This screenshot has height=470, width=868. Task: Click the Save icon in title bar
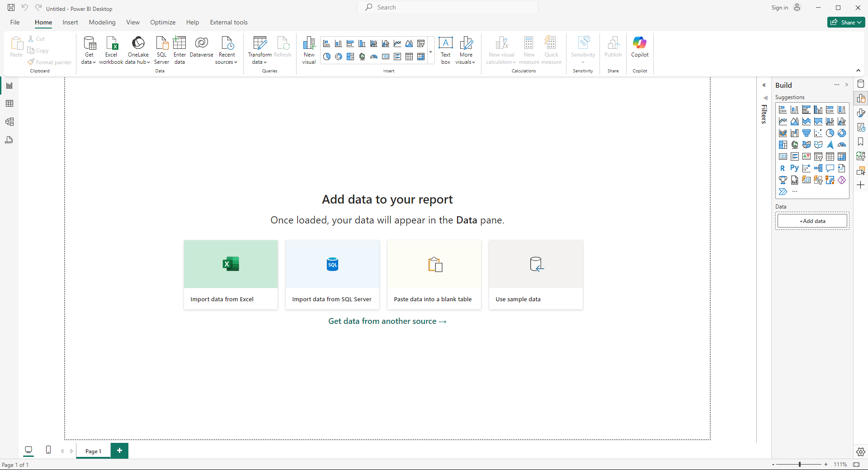click(x=11, y=8)
